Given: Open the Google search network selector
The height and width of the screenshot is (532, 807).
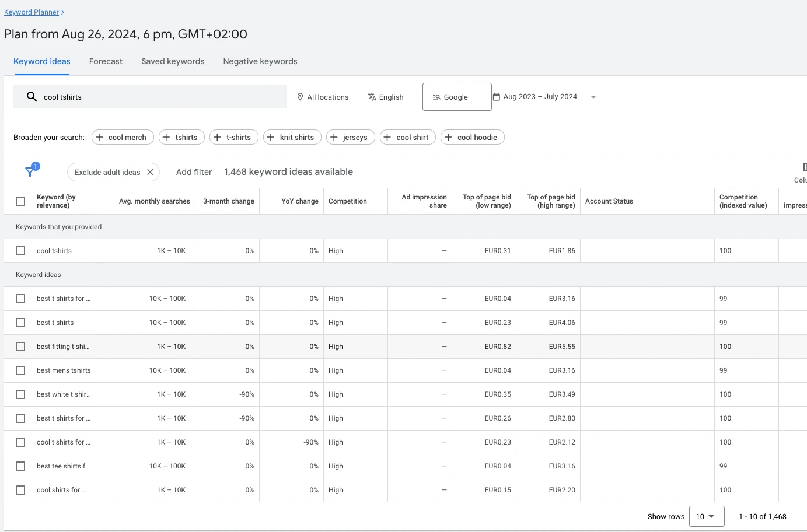Looking at the screenshot, I should coord(456,97).
